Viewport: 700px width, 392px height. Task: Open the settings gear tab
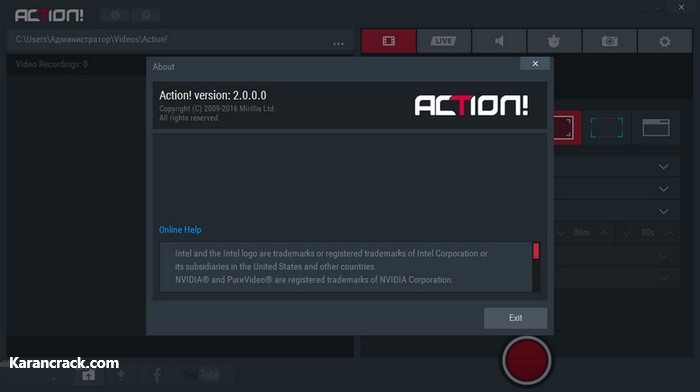tap(665, 41)
